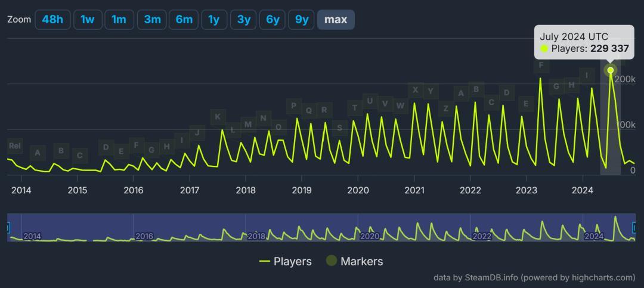Screen dimensions: 644x288
Task: Click the 6y zoom button
Action: [x=273, y=19]
